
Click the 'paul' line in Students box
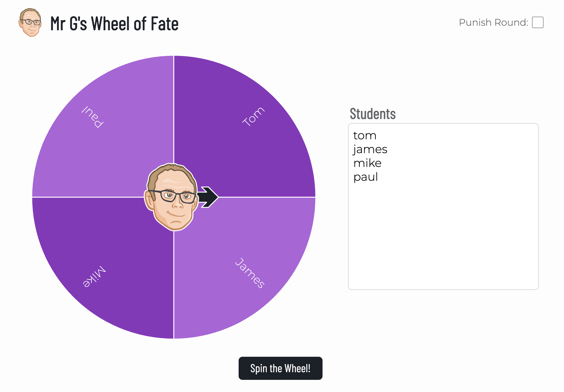[365, 177]
